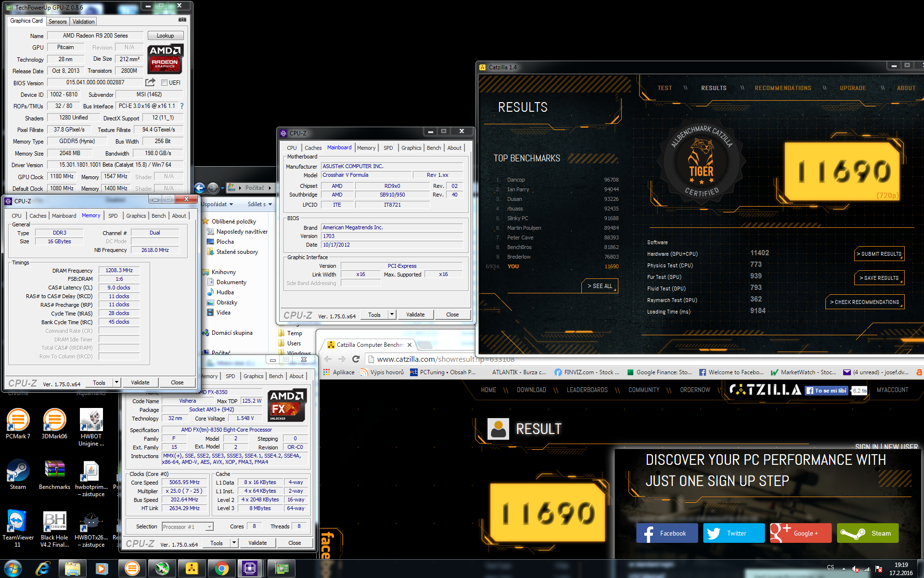Select the Steam desktop icon
924x578 pixels.
click(18, 474)
